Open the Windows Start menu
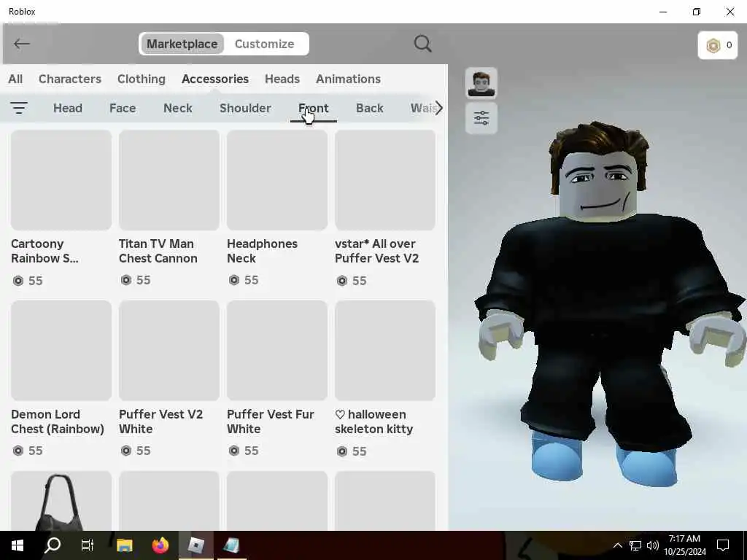 pyautogui.click(x=18, y=545)
